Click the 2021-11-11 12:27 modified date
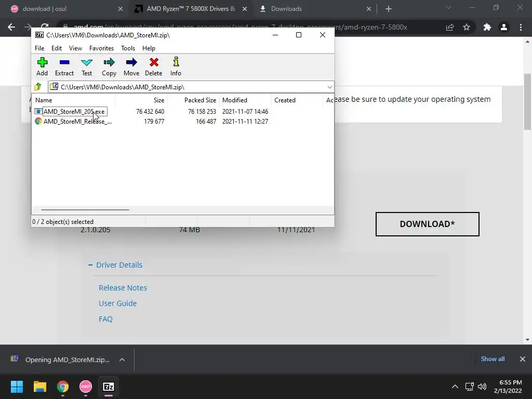This screenshot has height=399, width=532. point(245,122)
